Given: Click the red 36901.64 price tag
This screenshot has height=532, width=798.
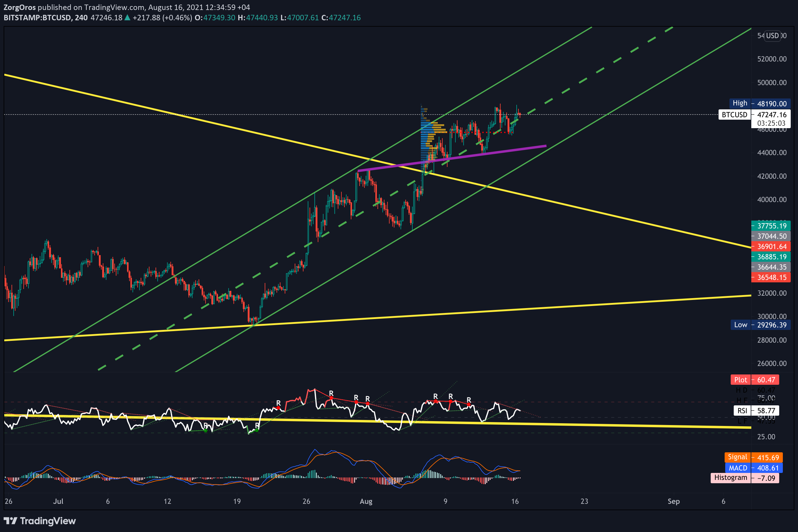Looking at the screenshot, I should click(x=771, y=247).
